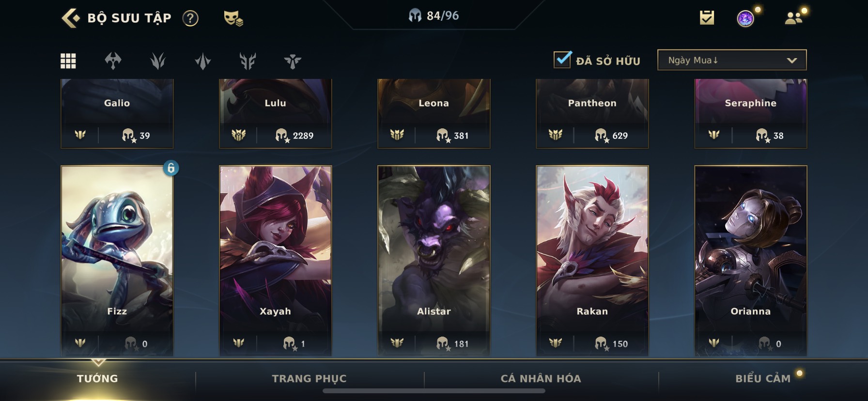The height and width of the screenshot is (401, 868).
Task: Open the purple profile avatar
Action: coord(745,18)
